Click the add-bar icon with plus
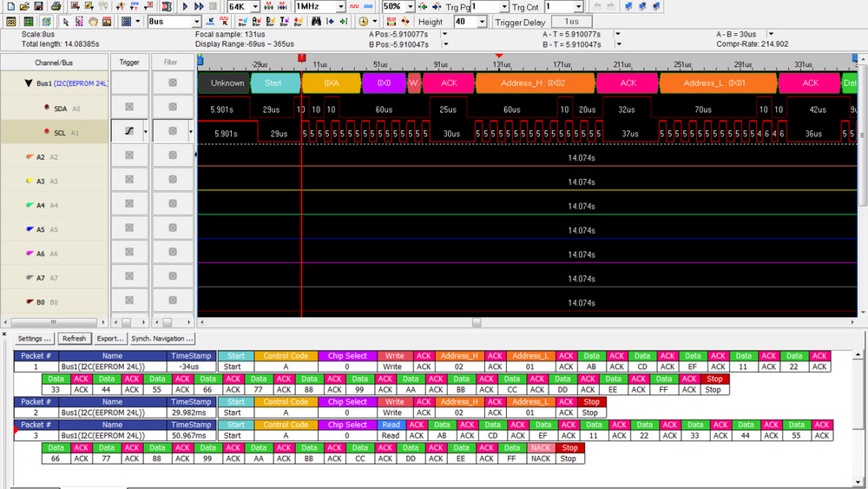This screenshot has width=868, height=489. click(x=298, y=22)
